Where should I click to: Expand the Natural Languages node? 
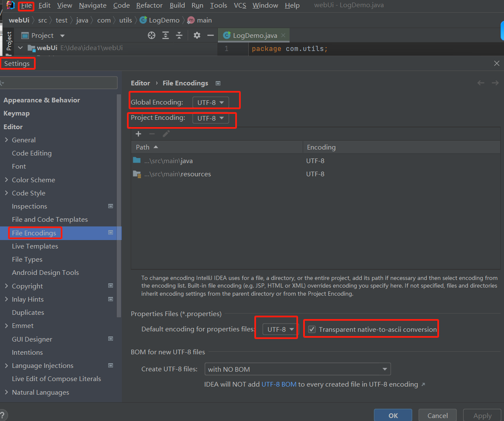point(6,392)
